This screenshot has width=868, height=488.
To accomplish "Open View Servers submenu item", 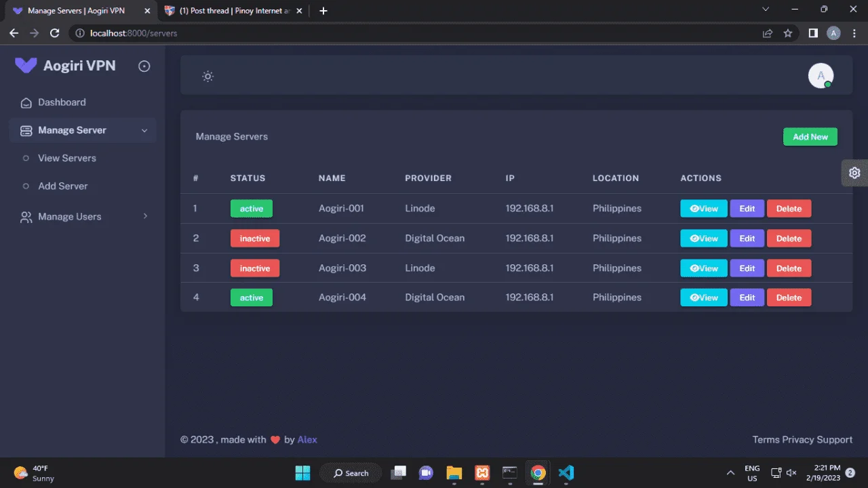I will [x=67, y=158].
